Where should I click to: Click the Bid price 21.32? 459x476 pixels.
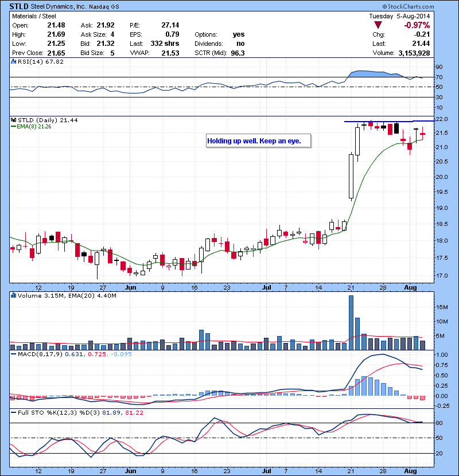coord(106,44)
